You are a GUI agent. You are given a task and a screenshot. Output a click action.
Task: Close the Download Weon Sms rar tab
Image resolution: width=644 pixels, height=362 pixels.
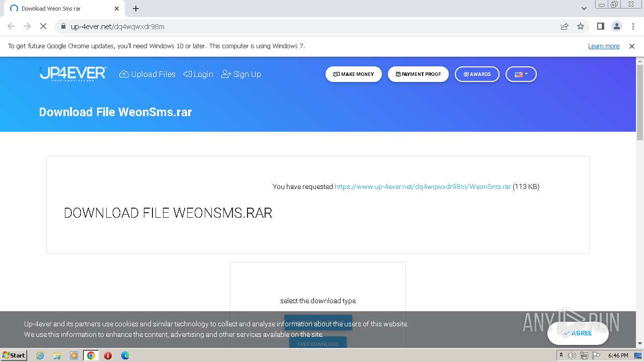click(117, 9)
